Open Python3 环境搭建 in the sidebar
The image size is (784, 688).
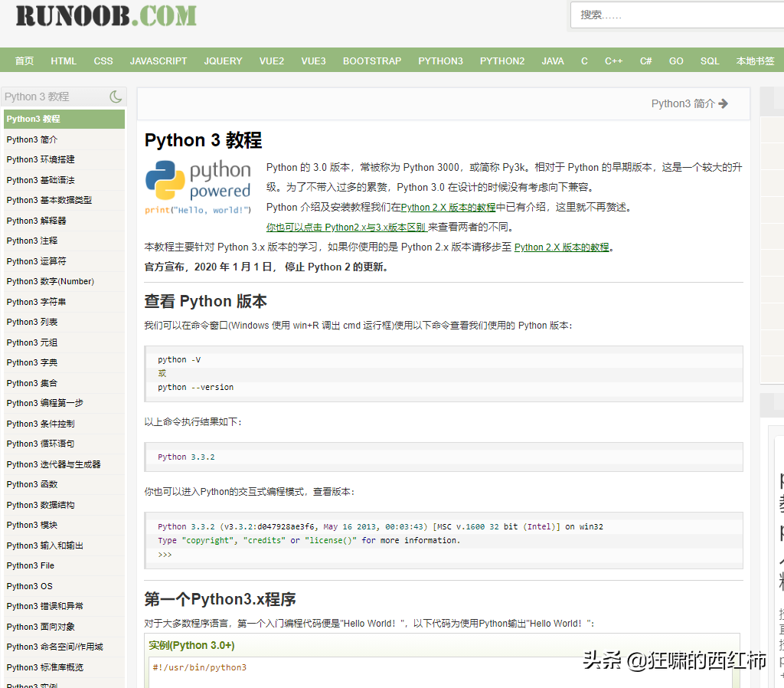coord(64,159)
